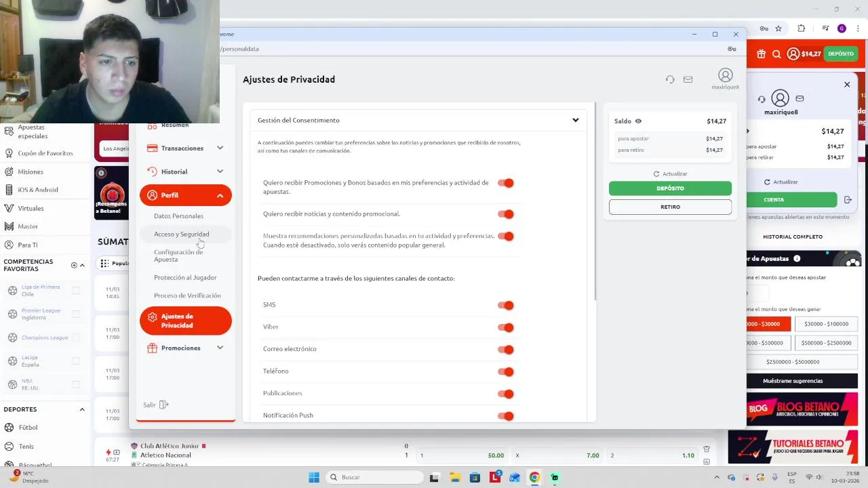The width and height of the screenshot is (868, 488).
Task: Collapse the Perfil menu chevron
Action: coord(220,195)
